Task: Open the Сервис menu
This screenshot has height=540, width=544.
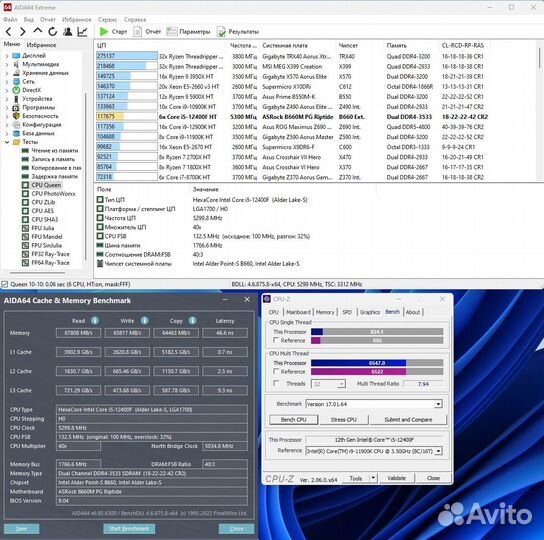Action: [107, 20]
